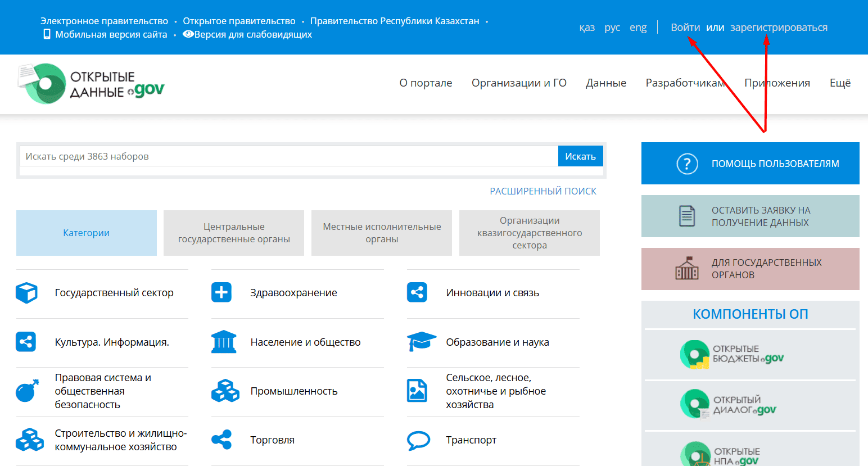The width and height of the screenshot is (868, 466).
Task: Click the О портале menu item
Action: [426, 83]
